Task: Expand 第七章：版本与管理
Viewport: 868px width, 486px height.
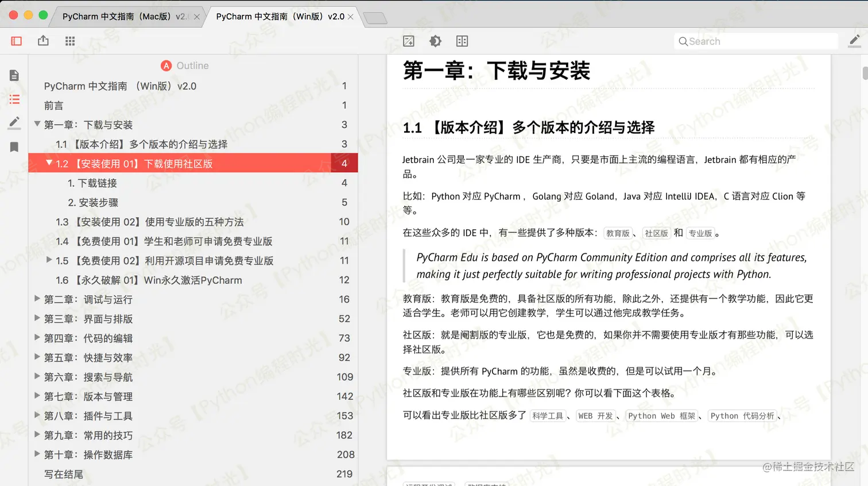Action: (37, 396)
